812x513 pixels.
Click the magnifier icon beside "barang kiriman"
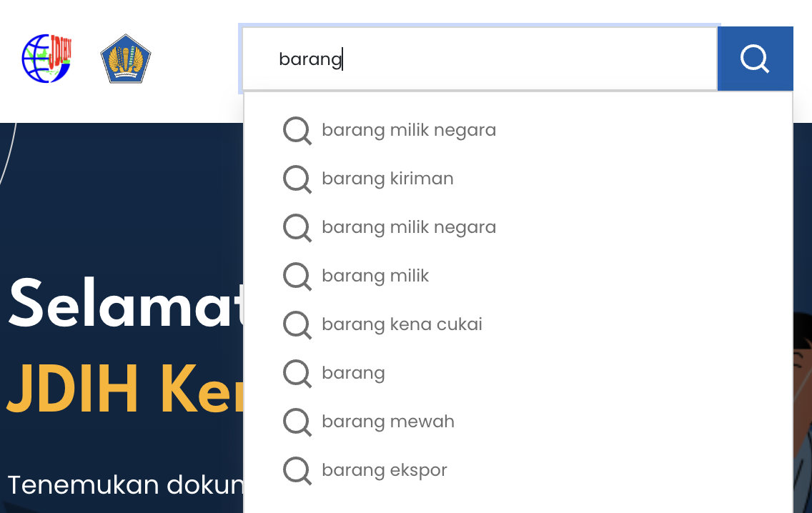tap(297, 179)
